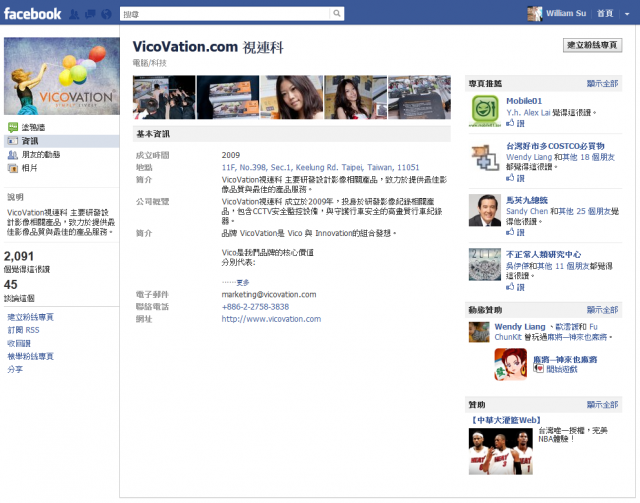
Task: Open 【中華大灌籃Web】 ad link
Action: pyautogui.click(x=506, y=420)
